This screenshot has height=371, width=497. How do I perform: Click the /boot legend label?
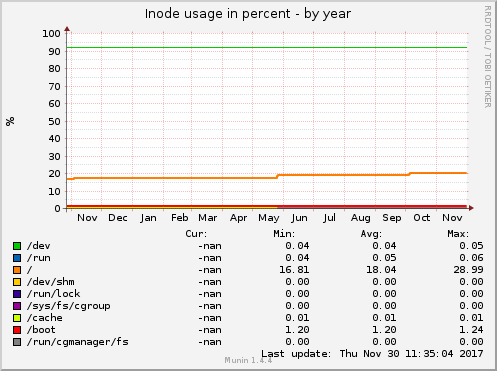(x=41, y=330)
